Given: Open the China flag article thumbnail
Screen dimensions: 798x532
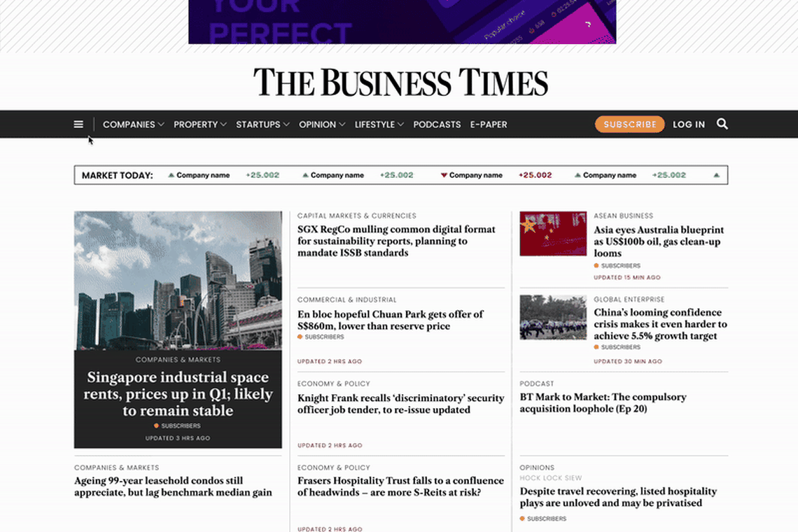Looking at the screenshot, I should (553, 234).
